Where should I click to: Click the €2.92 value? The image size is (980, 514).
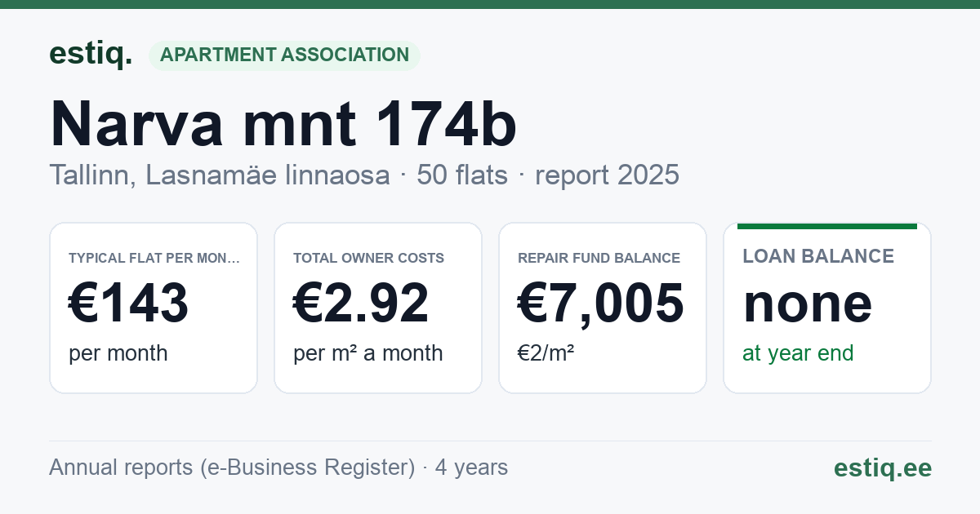coord(361,303)
